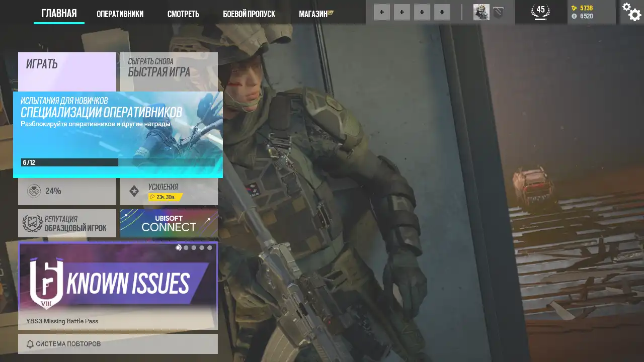Select fifth news carousel dot
Image resolution: width=644 pixels, height=362 pixels.
click(x=210, y=247)
